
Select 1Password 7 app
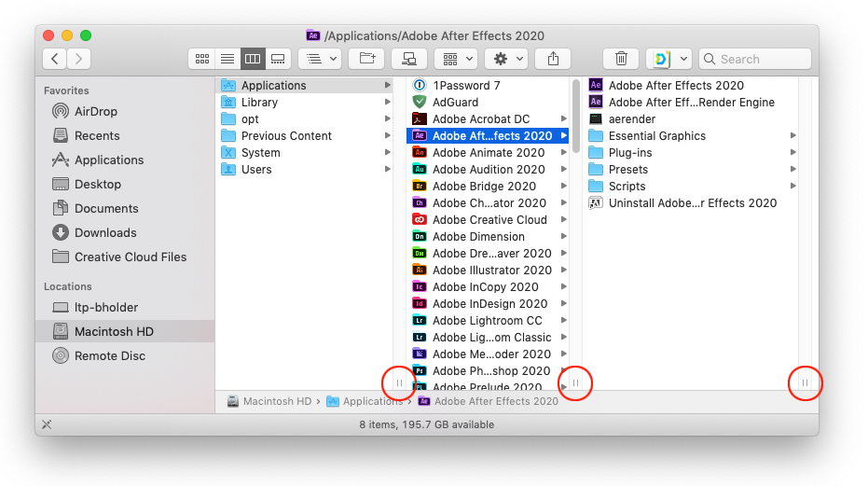pos(488,85)
